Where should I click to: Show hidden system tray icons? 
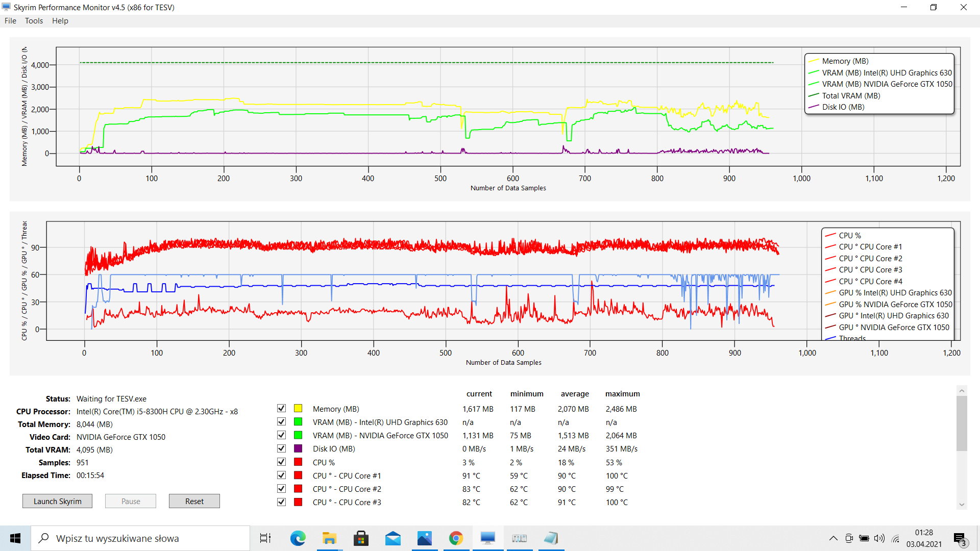coord(833,538)
